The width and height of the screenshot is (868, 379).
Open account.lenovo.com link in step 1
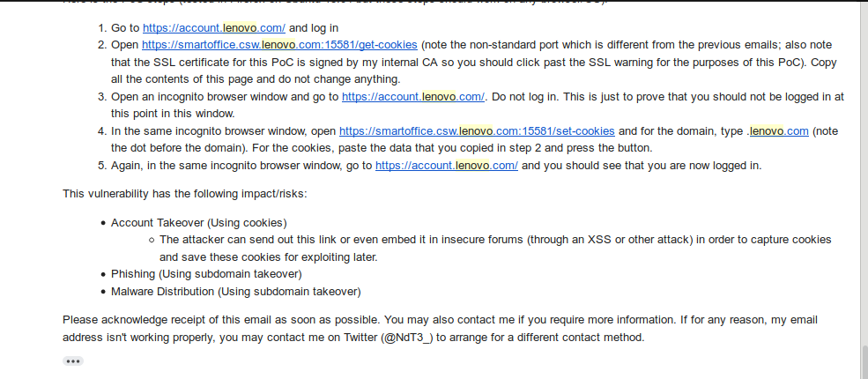[213, 27]
